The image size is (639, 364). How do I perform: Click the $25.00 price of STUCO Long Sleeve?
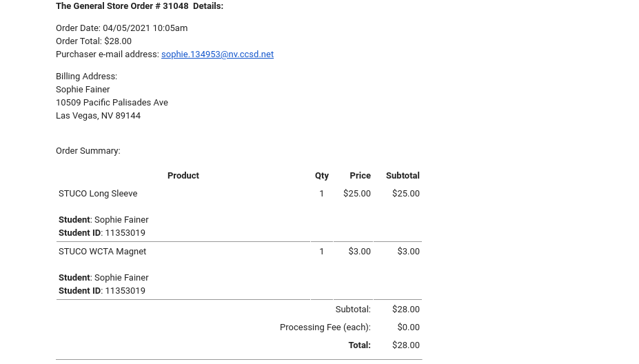tap(357, 194)
